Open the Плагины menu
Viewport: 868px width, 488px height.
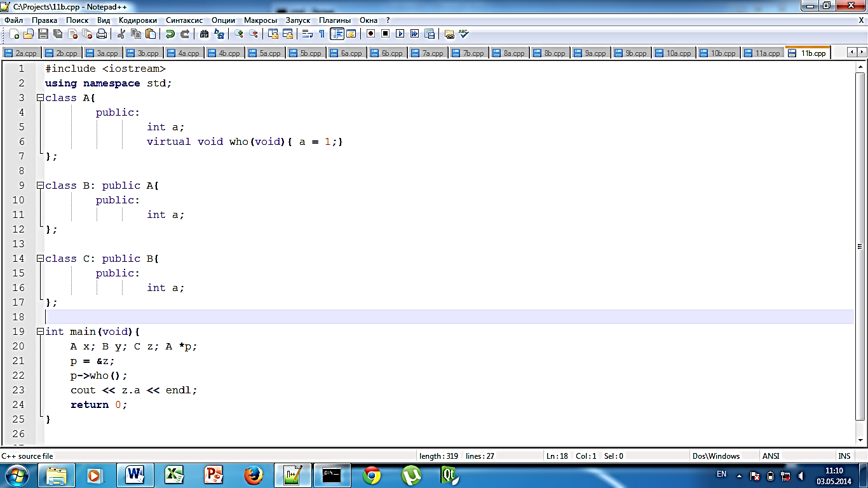335,20
